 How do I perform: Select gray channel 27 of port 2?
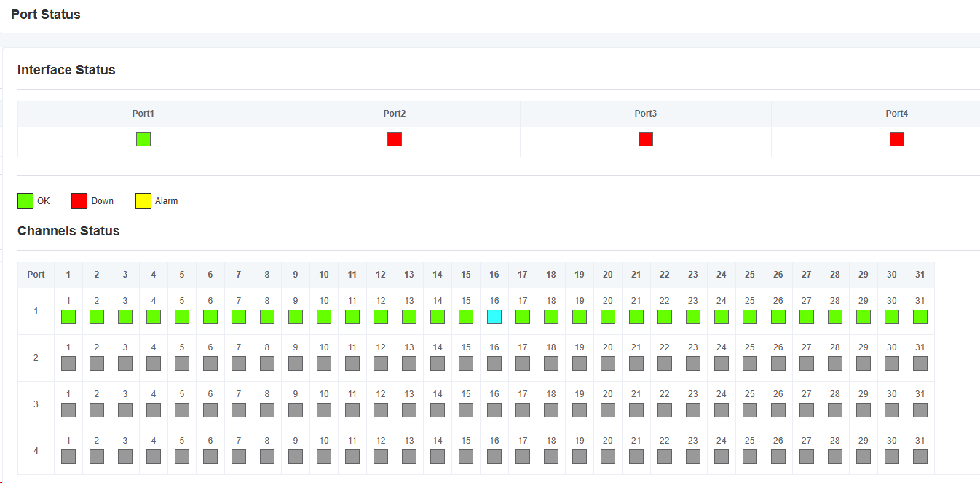pyautogui.click(x=807, y=364)
